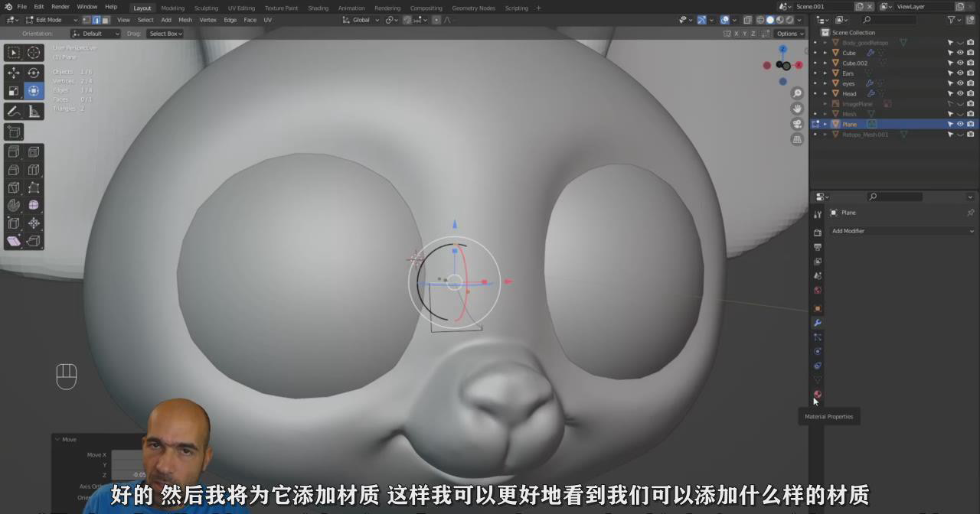Open the Drag Select Box dropdown

tap(165, 34)
